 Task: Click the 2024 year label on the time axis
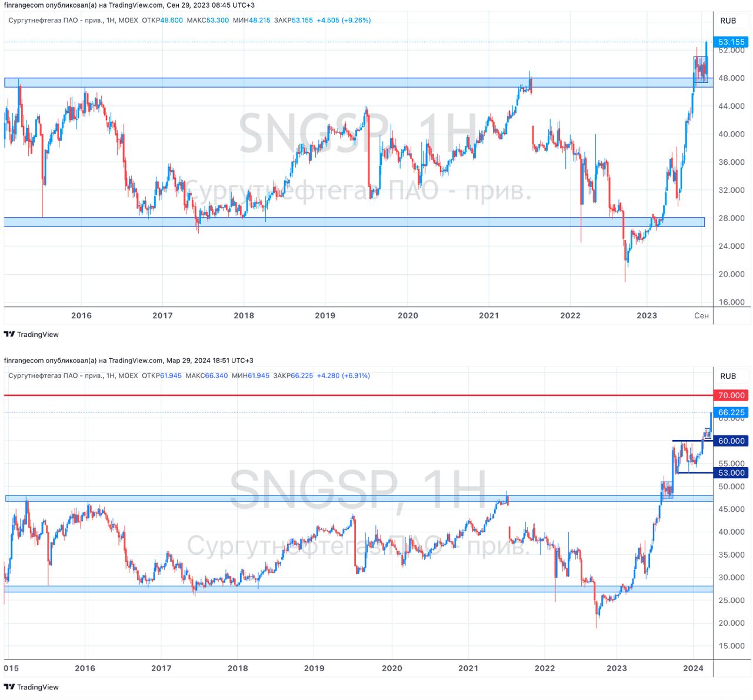click(x=693, y=668)
